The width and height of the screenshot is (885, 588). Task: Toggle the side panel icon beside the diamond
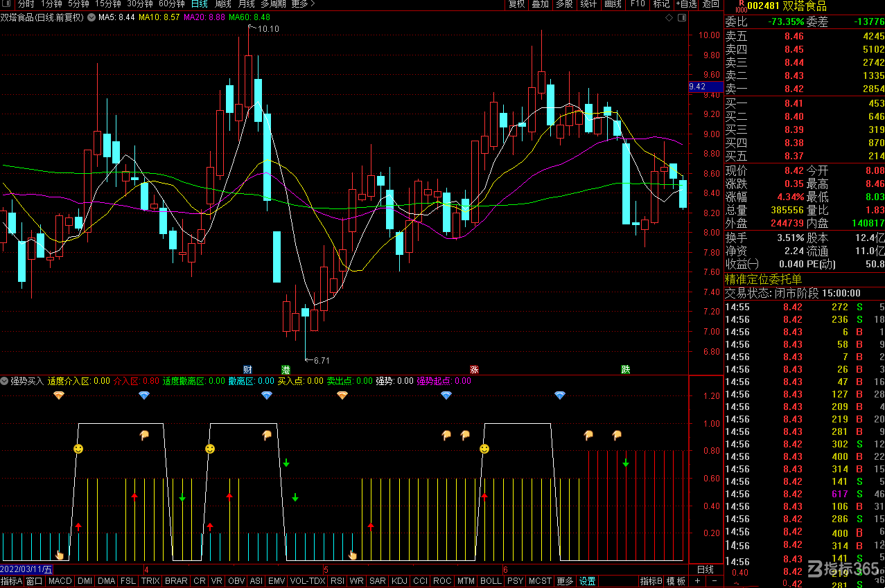click(x=681, y=18)
